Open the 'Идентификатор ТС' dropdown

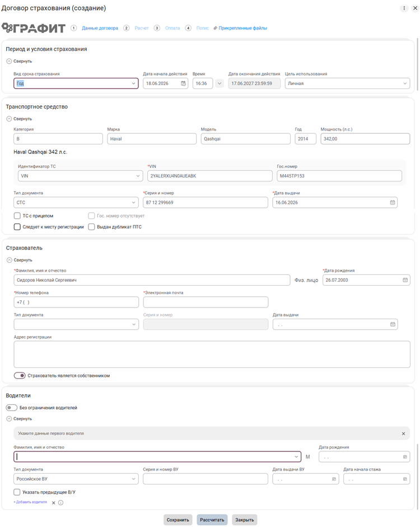click(x=80, y=176)
